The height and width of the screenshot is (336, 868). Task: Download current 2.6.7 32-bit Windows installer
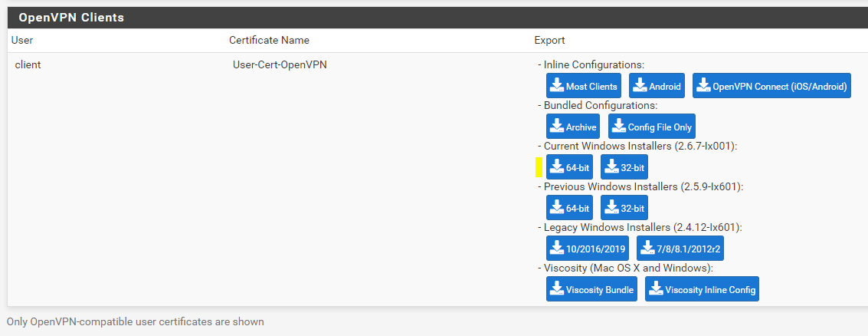coord(624,167)
